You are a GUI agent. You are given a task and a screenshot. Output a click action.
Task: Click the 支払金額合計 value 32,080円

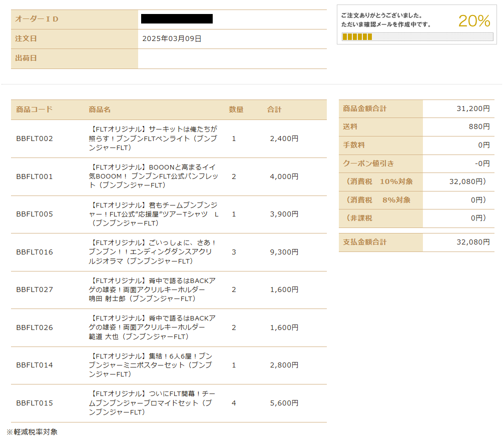click(x=473, y=242)
